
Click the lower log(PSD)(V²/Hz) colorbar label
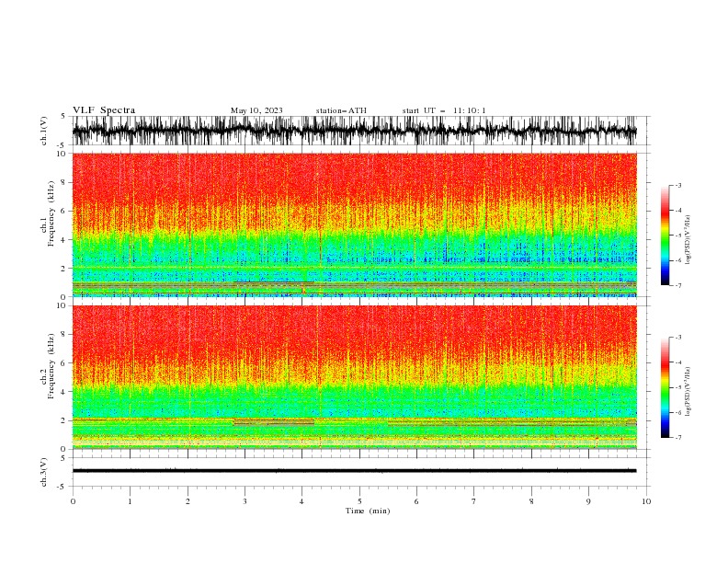[688, 392]
